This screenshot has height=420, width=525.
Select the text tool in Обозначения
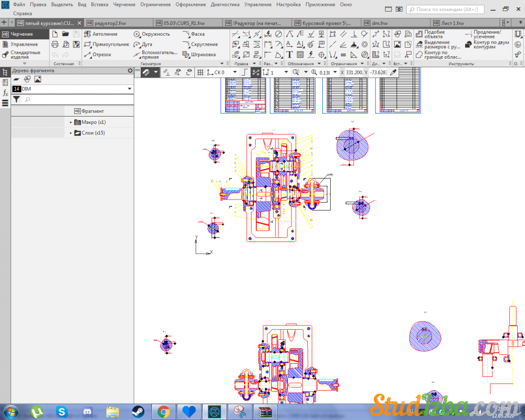point(289,55)
